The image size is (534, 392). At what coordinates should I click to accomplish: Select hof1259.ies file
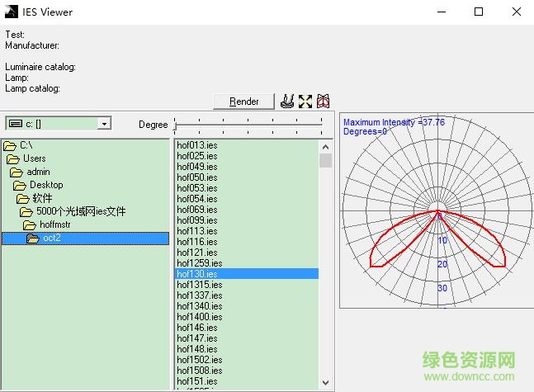pyautogui.click(x=199, y=262)
